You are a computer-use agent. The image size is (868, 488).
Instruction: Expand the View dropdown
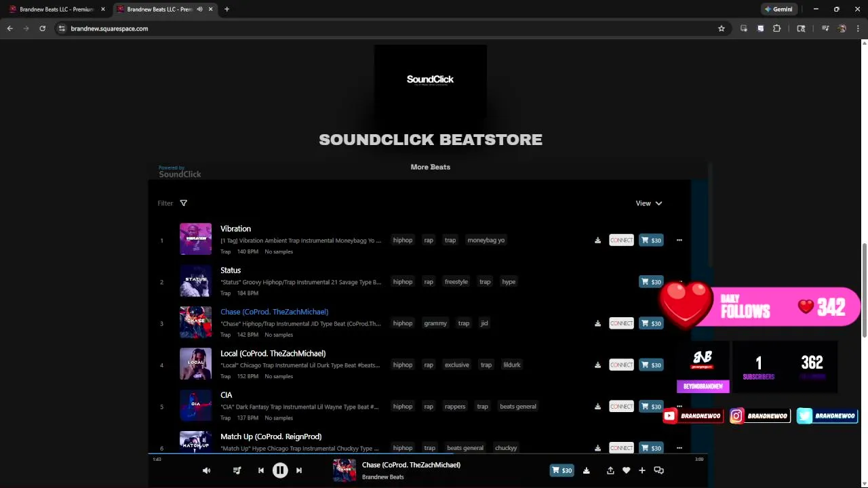(x=649, y=203)
